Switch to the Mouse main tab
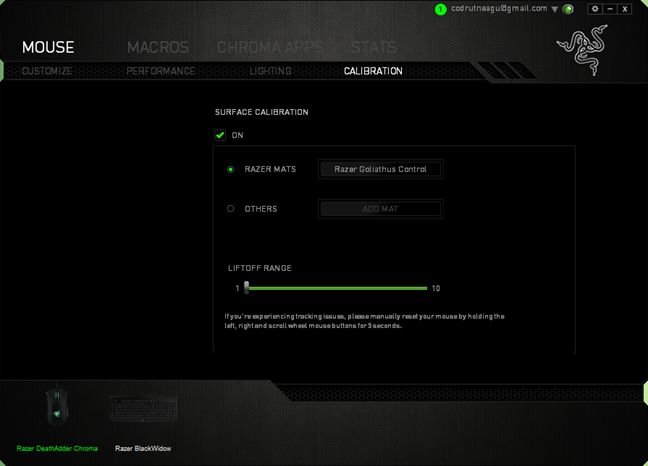The width and height of the screenshot is (648, 466). 48,47
